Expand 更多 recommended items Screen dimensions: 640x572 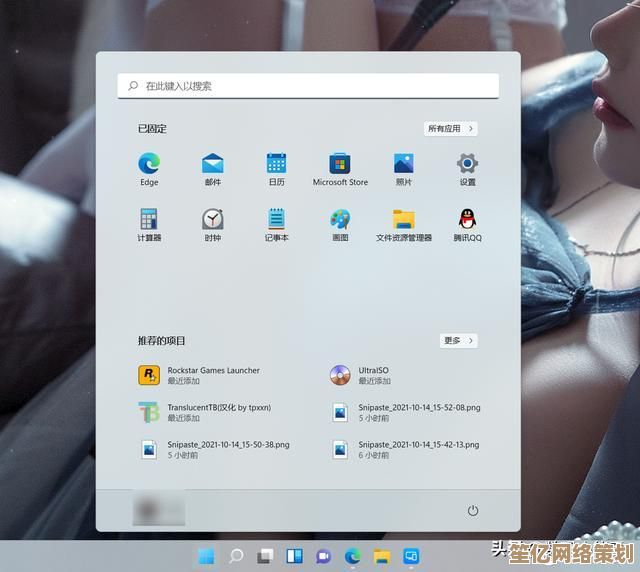click(x=458, y=341)
